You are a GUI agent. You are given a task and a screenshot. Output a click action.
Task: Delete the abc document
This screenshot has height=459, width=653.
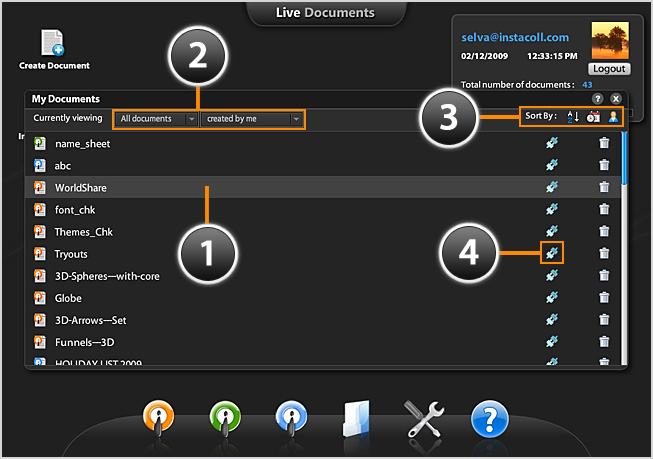click(604, 165)
